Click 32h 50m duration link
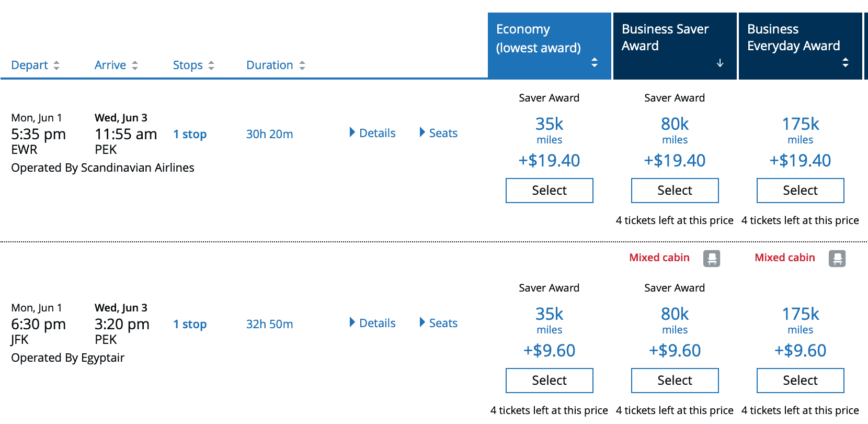868x424 pixels. 269,324
